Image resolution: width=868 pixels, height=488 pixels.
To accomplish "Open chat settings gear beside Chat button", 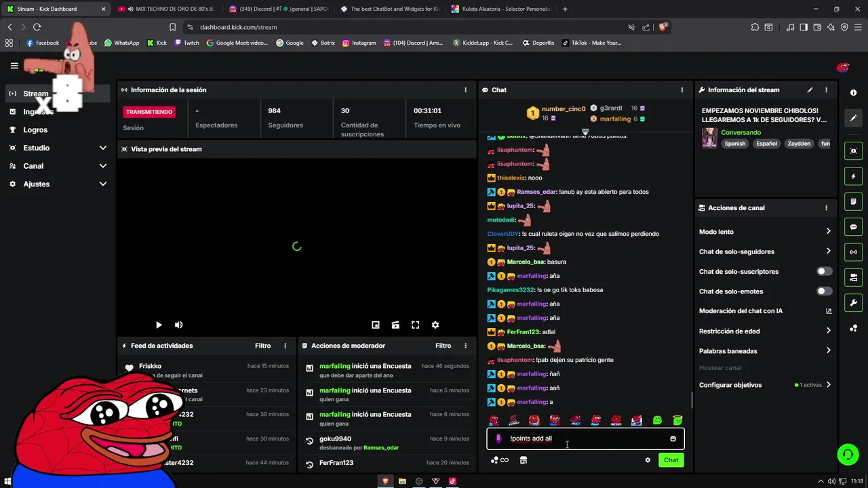I will coord(648,460).
